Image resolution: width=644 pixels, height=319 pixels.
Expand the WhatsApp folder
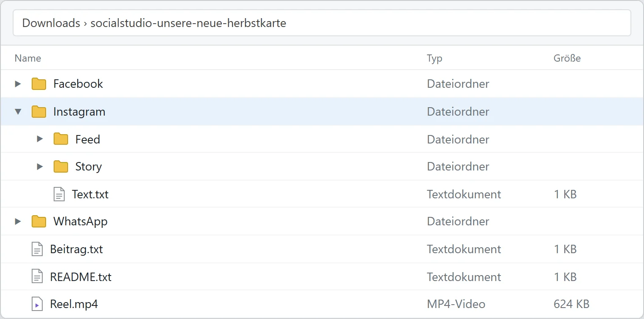18,222
